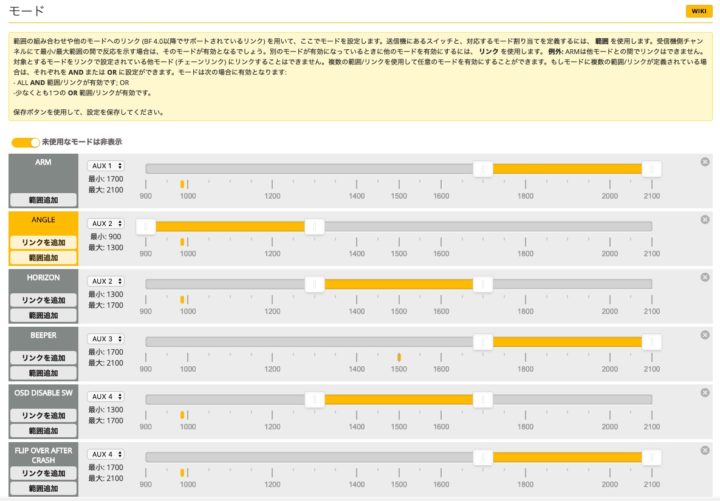Add a link to the HORIZON mode
Image resolution: width=720 pixels, height=501 pixels.
click(x=43, y=300)
